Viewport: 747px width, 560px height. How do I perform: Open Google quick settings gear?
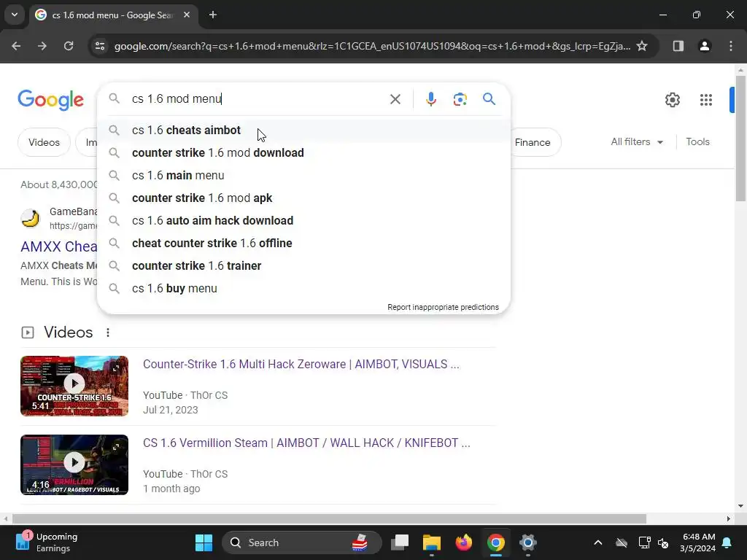coord(672,100)
